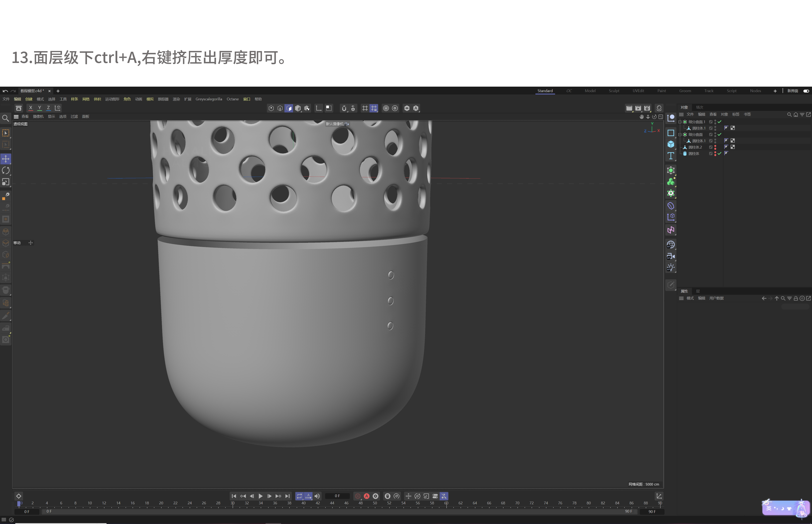Open the 网格 menu in menu bar

pos(86,99)
